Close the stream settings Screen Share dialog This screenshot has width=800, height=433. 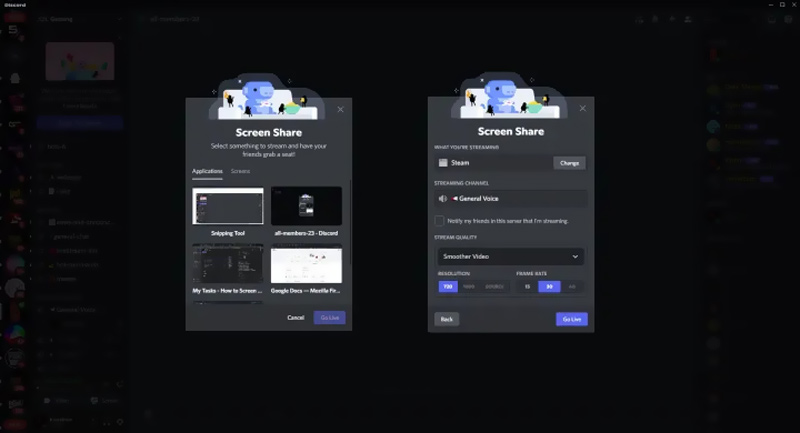point(582,108)
